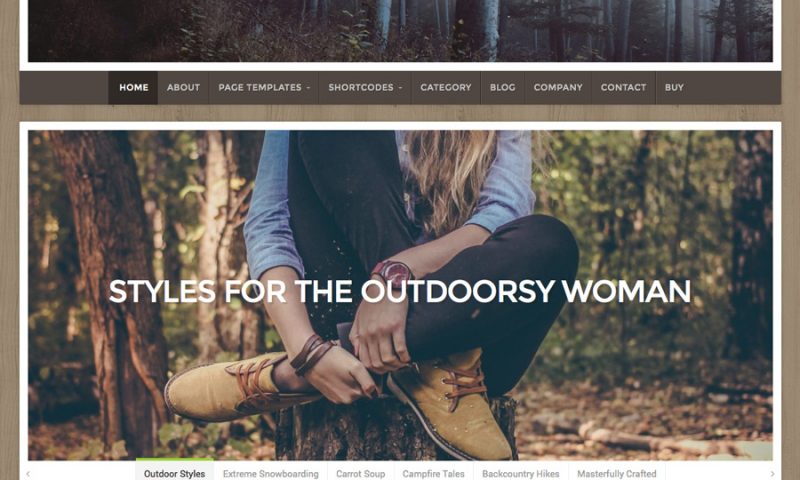This screenshot has width=800, height=480.
Task: Open the Category menu item
Action: point(446,88)
